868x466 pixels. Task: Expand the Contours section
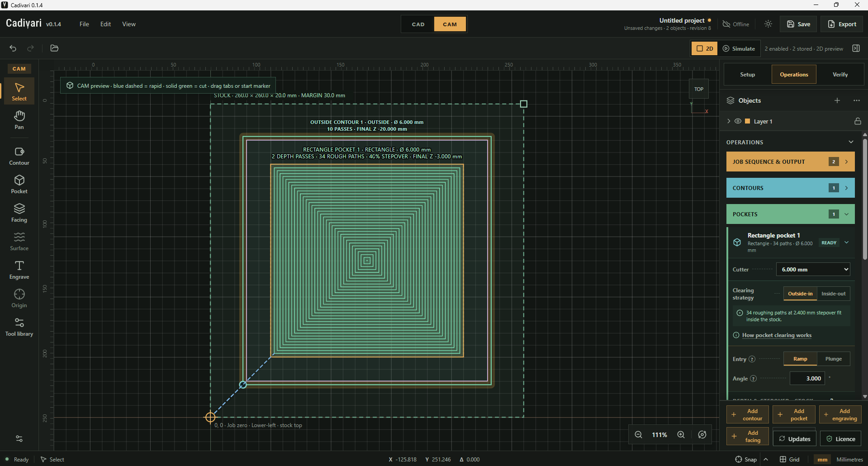[791, 188]
